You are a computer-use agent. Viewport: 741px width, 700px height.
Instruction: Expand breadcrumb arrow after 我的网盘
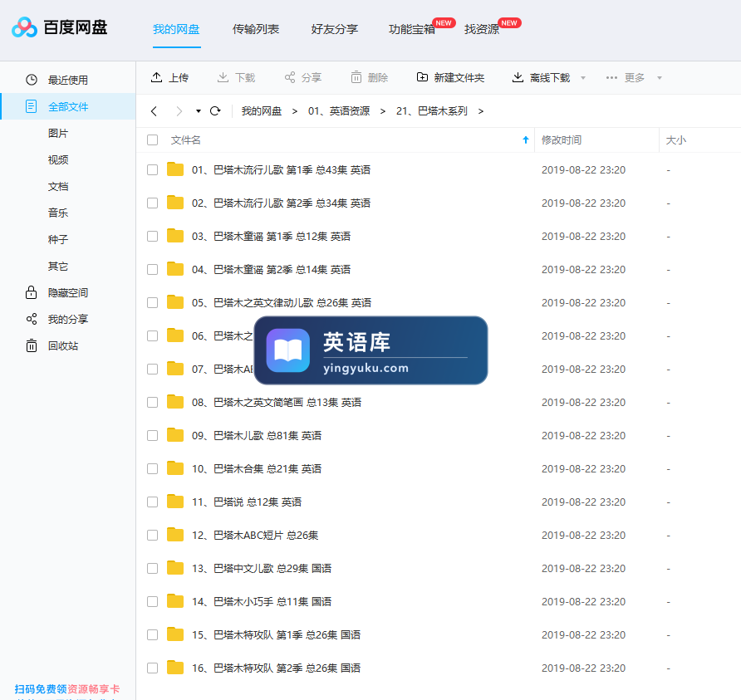coord(294,111)
